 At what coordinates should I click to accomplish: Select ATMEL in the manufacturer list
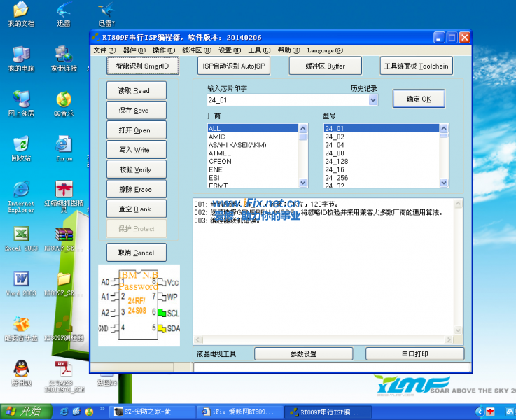coord(220,153)
